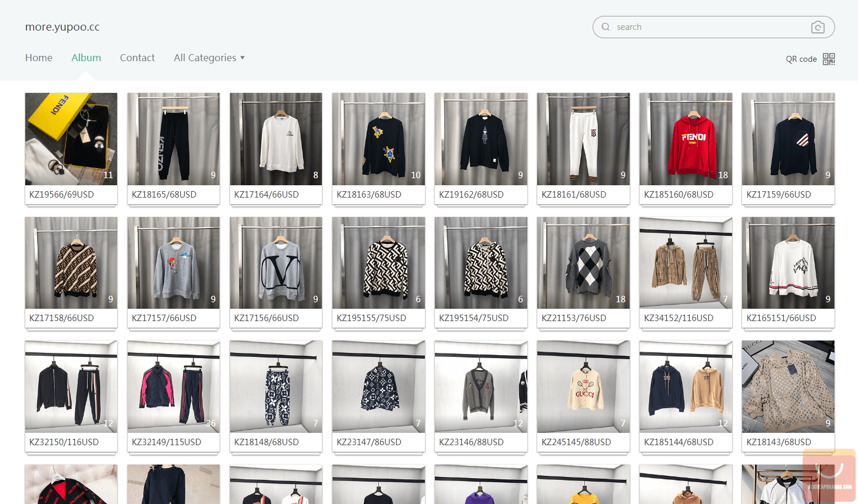Screen dimensions: 858x504
Task: Click the KZ165151/66USD album title
Action: tap(781, 318)
